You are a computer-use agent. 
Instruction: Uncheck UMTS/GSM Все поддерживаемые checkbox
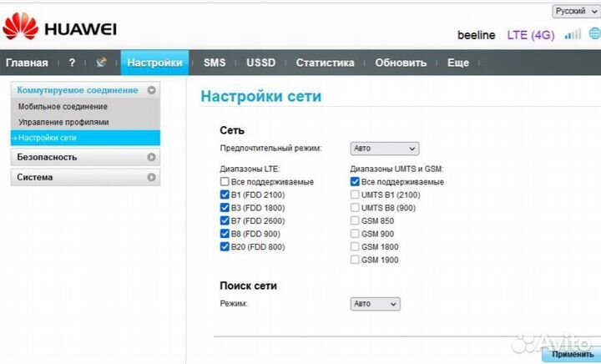(355, 182)
